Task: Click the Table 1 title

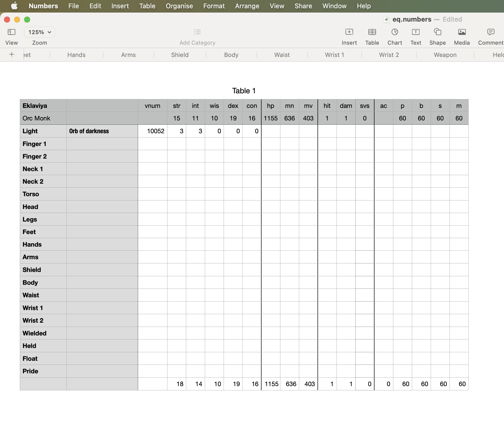Action: pos(244,91)
